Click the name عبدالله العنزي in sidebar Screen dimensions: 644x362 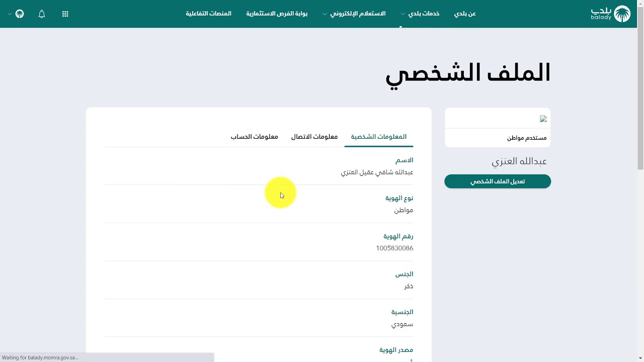coord(519,161)
